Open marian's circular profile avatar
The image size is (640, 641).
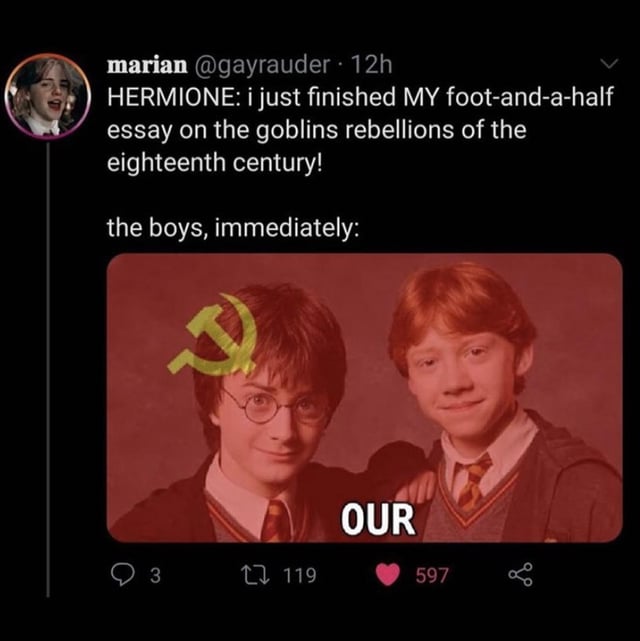point(48,96)
